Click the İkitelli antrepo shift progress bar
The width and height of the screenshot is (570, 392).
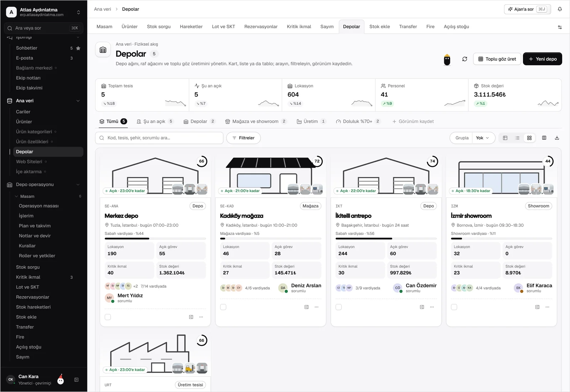[386, 239]
